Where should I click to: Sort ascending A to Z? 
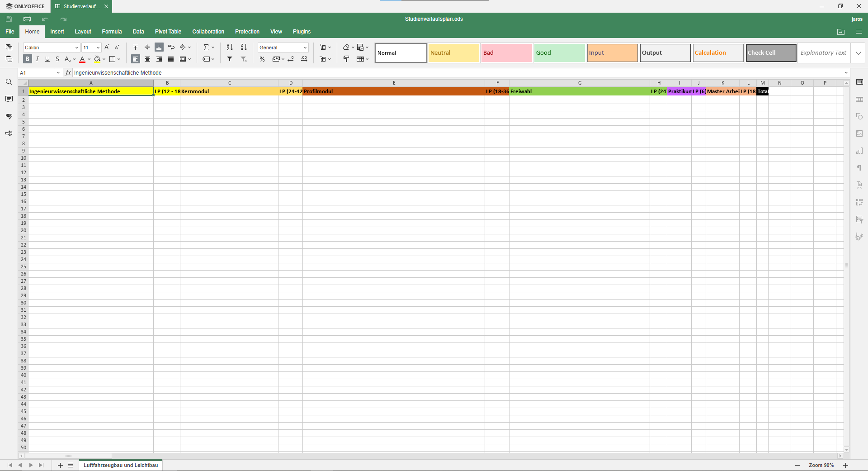point(230,47)
